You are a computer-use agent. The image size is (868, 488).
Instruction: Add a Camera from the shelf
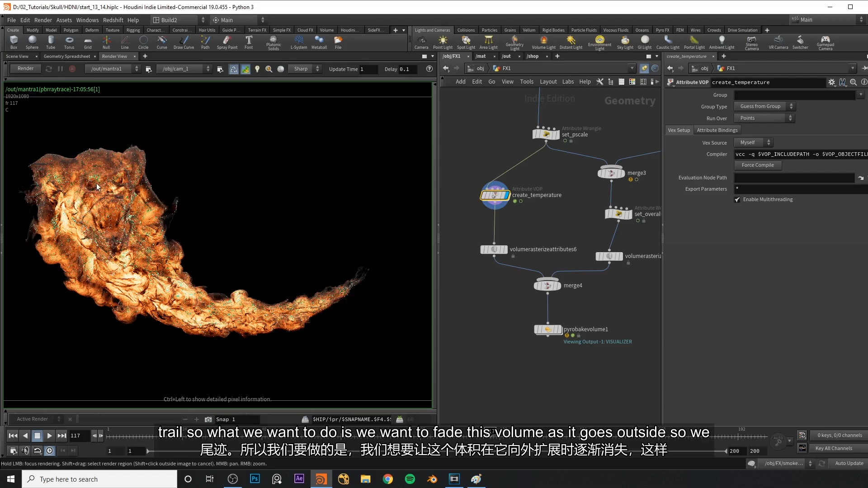click(421, 42)
